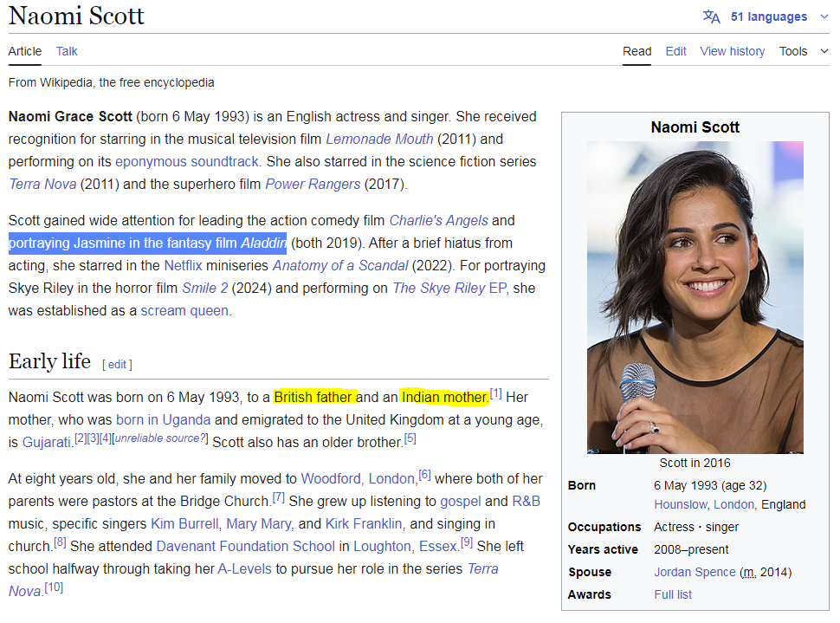Image resolution: width=840 pixels, height=623 pixels.
Task: Follow the A-Levels link
Action: pos(244,568)
